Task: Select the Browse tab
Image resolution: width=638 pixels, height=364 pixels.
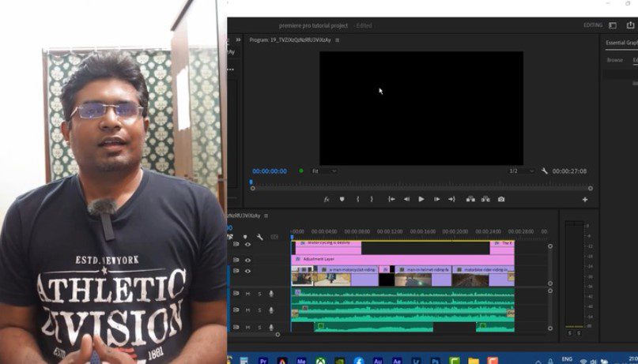Action: [x=614, y=60]
